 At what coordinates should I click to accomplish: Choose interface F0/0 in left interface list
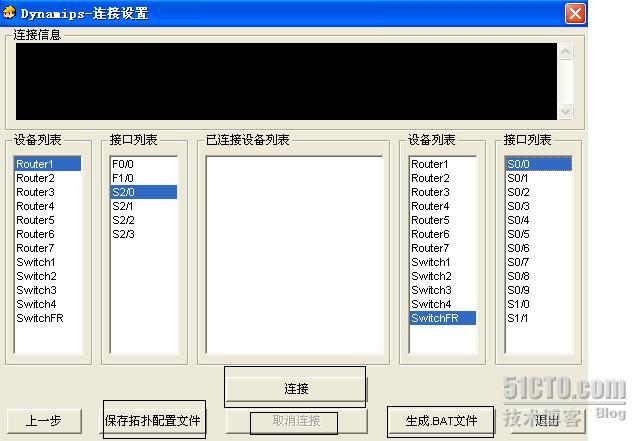[x=144, y=164]
